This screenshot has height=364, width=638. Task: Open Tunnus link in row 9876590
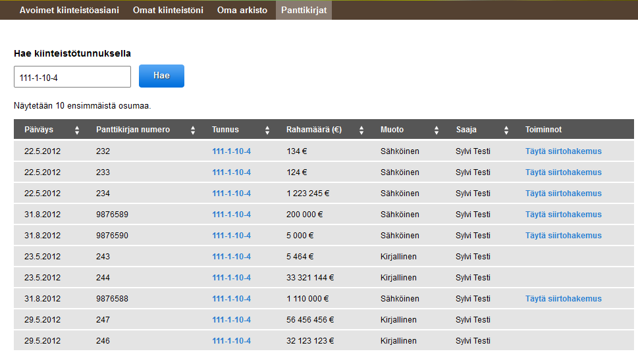click(x=232, y=236)
